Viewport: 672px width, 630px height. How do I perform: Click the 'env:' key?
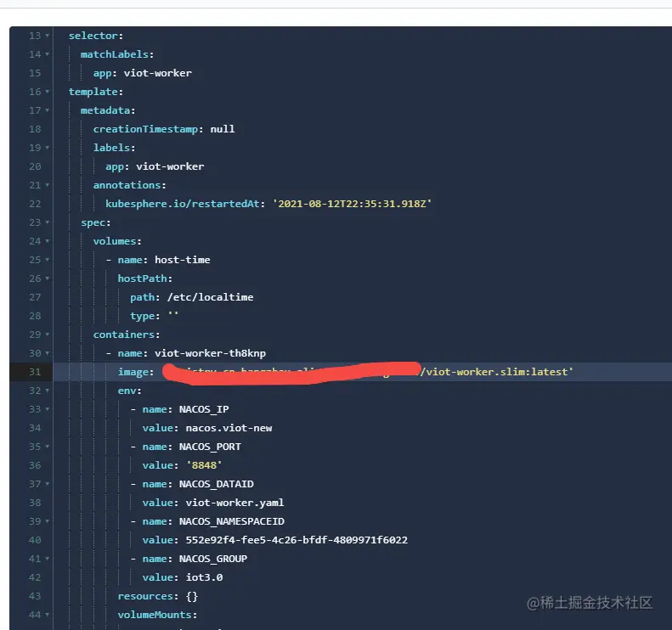click(130, 391)
